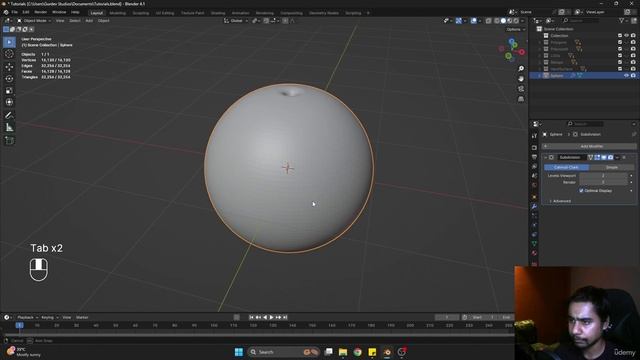Toggle Optimal Display checkbox
Screen dimensions: 640x360
[x=581, y=191]
